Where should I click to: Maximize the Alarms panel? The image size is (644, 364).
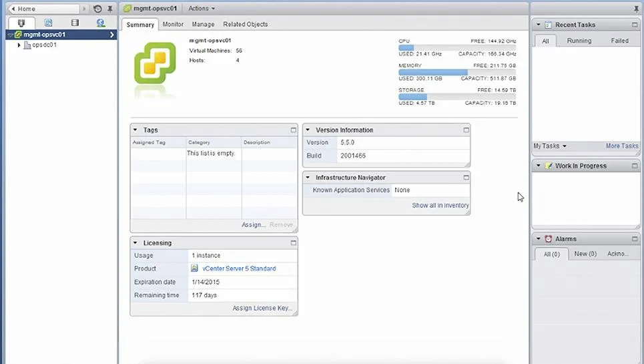(635, 238)
